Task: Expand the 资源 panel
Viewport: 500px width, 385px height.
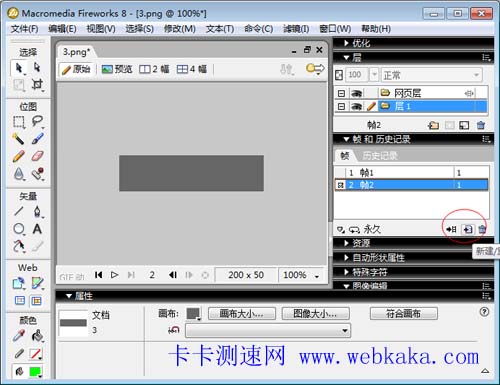Action: tap(357, 243)
